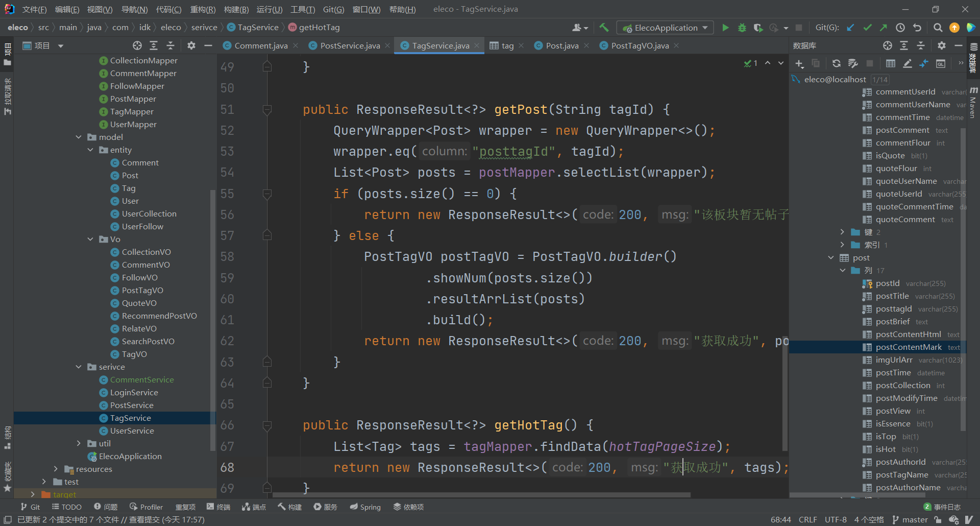Collapse the entity folder
This screenshot has height=526, width=980.
90,150
